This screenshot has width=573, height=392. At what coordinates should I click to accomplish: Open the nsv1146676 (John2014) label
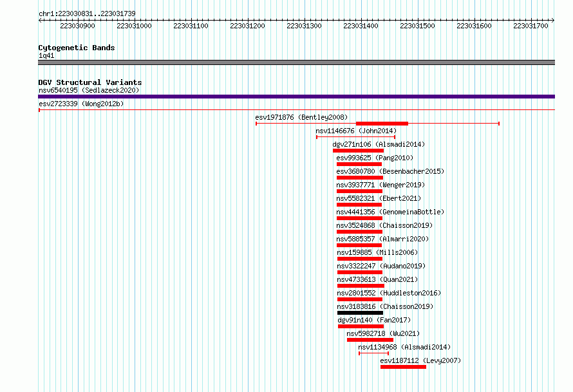tap(356, 131)
